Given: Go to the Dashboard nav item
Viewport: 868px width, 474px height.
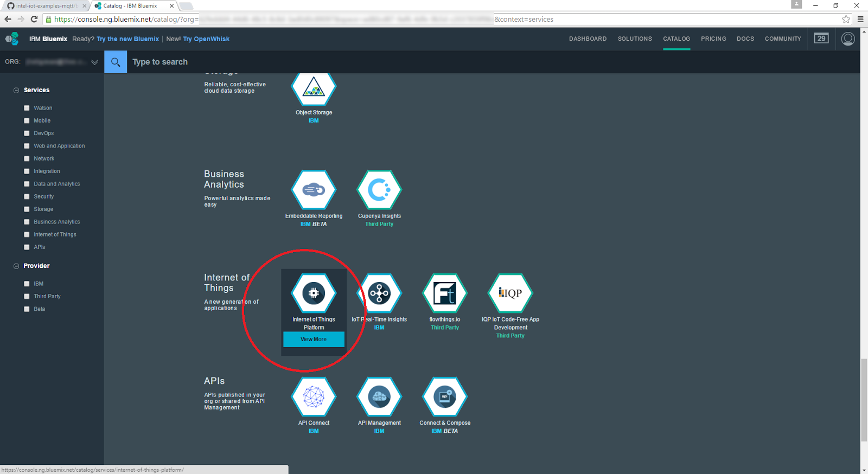Looking at the screenshot, I should click(588, 39).
